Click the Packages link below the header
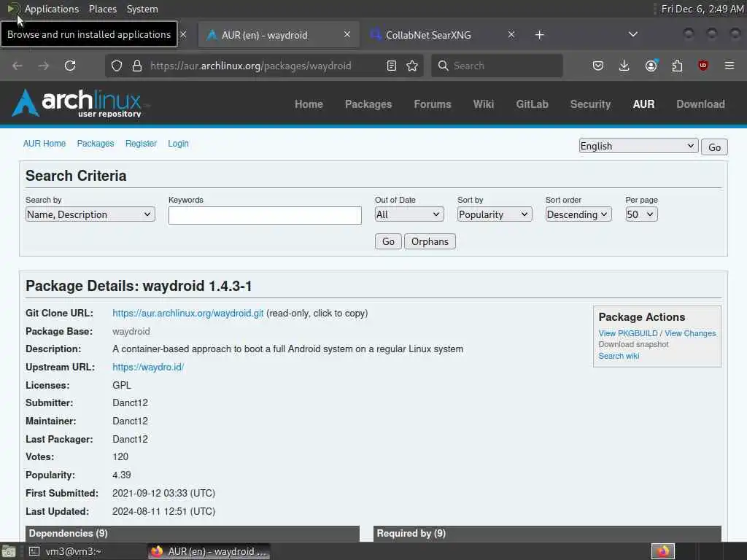Screen dimensions: 747x560 tap(96, 144)
